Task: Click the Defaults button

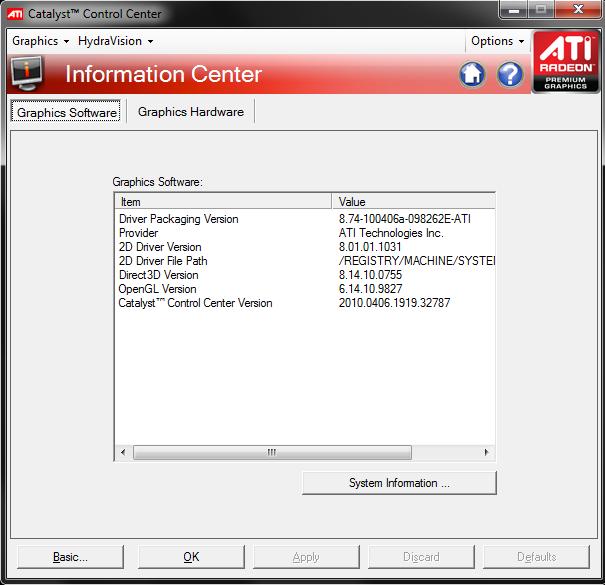Action: (x=536, y=557)
